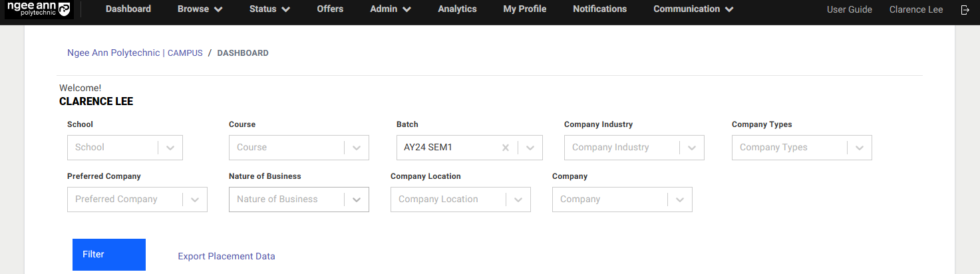Open the User Guide link
Viewport: 980px width, 274px height.
pos(849,9)
